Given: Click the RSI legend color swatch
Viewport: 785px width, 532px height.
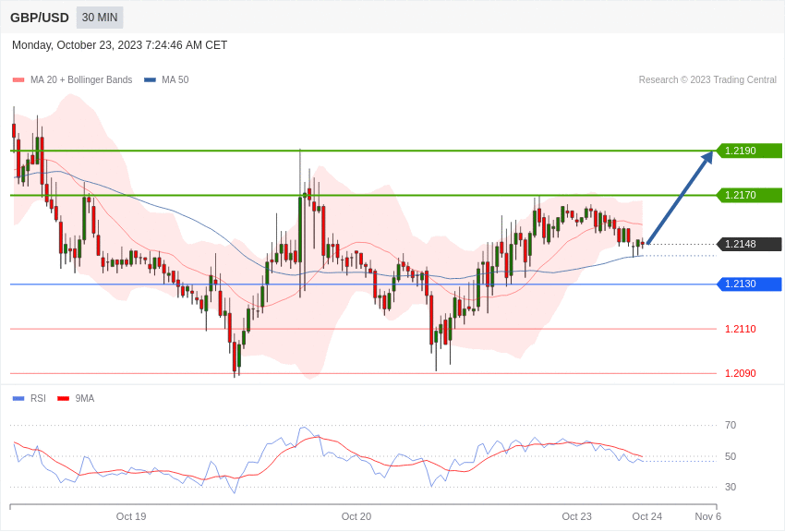Looking at the screenshot, I should [18, 399].
